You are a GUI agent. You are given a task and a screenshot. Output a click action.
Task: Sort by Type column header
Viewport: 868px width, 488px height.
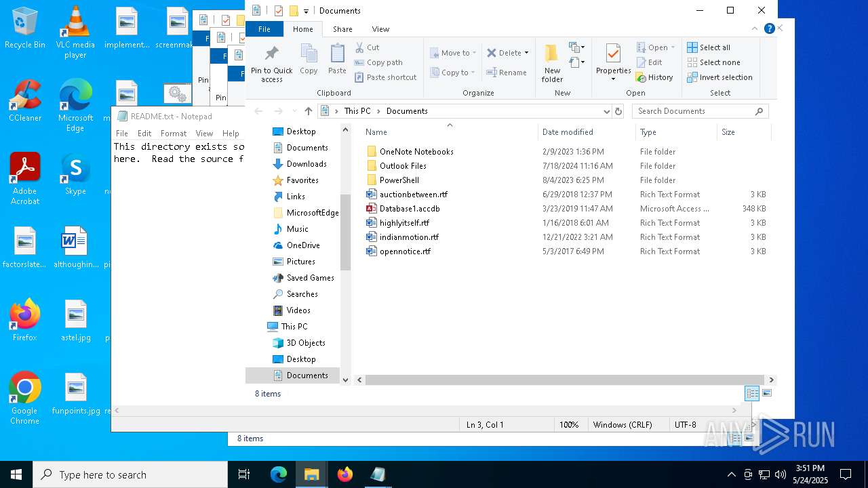coord(675,132)
